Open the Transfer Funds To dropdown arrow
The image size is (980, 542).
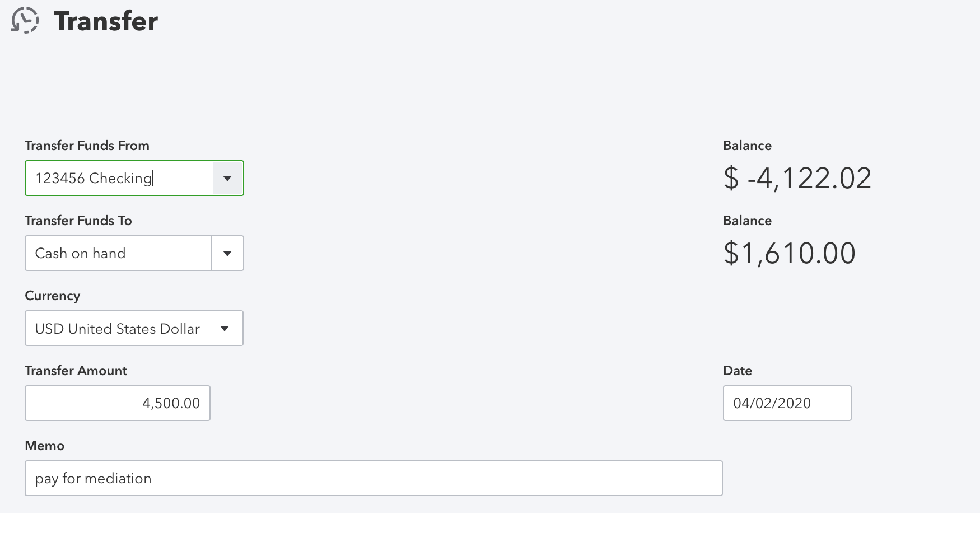(x=227, y=253)
